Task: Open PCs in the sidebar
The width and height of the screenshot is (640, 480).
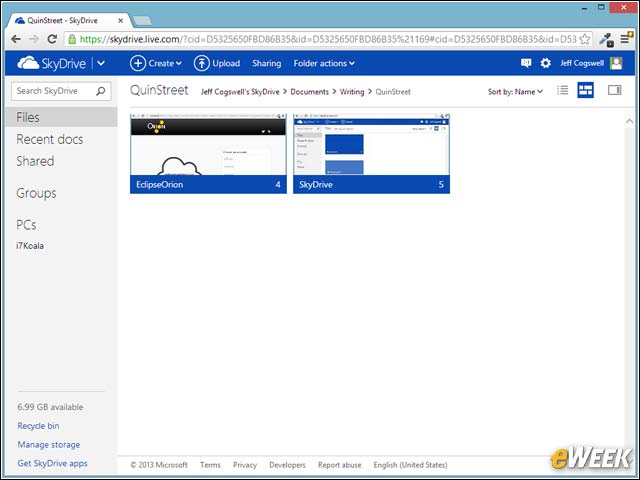Action: point(26,225)
